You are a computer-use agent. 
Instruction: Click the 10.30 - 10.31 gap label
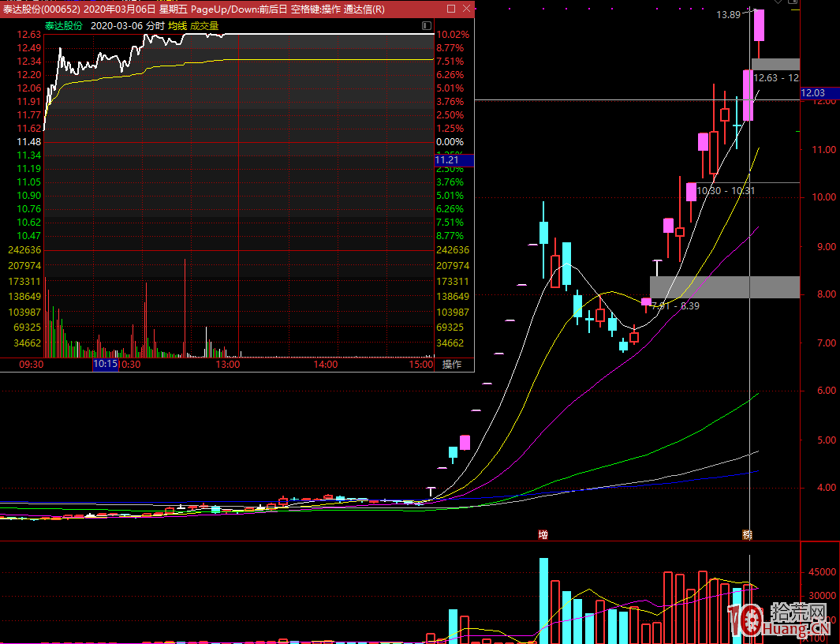pyautogui.click(x=726, y=190)
